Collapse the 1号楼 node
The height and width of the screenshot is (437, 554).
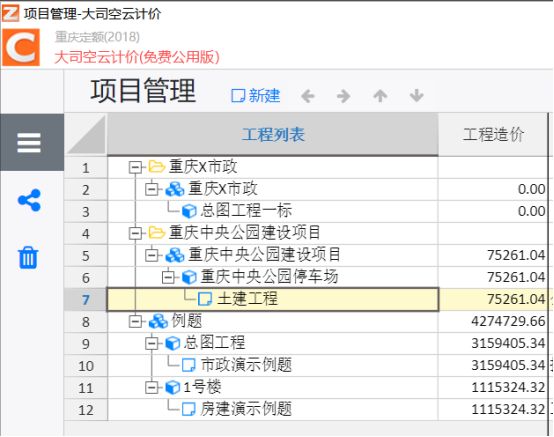click(x=152, y=388)
